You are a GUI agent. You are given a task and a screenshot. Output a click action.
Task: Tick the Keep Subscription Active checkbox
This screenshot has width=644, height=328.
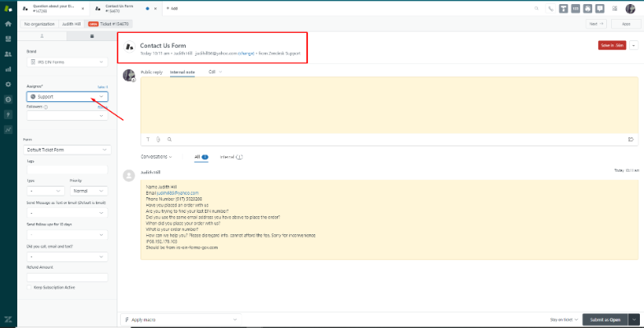[x=30, y=288]
